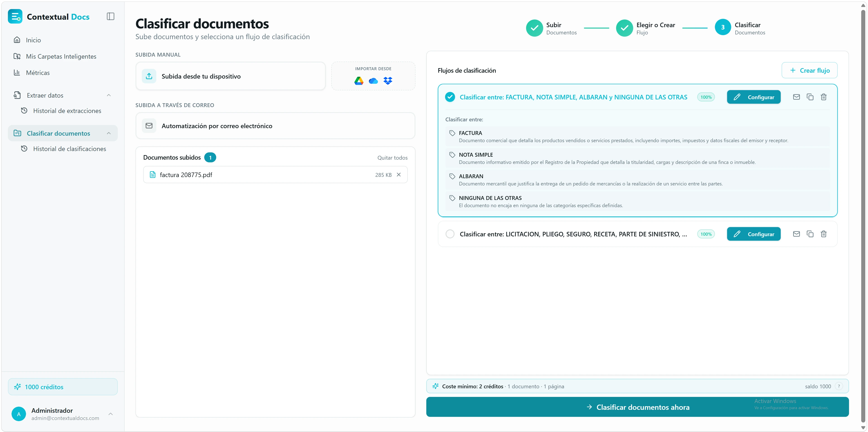Click Subida desde tu dispositivo
The image size is (868, 432).
click(x=230, y=76)
